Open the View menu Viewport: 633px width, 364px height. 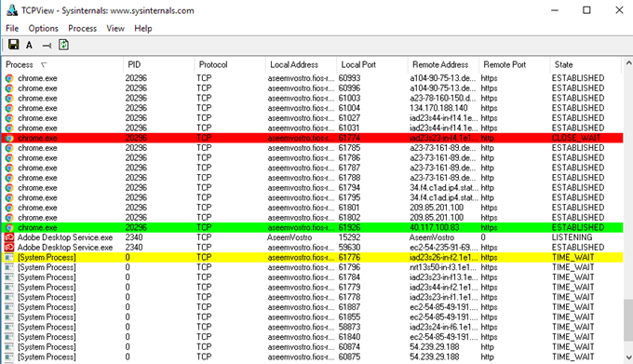(115, 28)
